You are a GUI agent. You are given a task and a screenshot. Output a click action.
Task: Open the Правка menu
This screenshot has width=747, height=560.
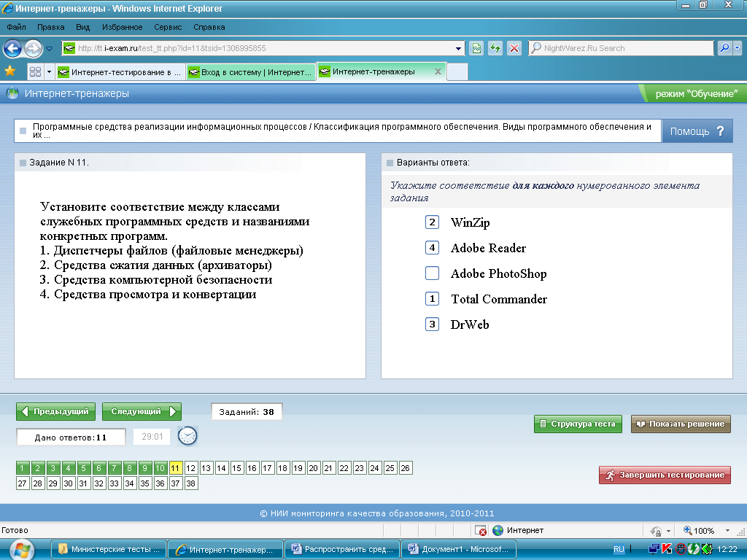[50, 27]
